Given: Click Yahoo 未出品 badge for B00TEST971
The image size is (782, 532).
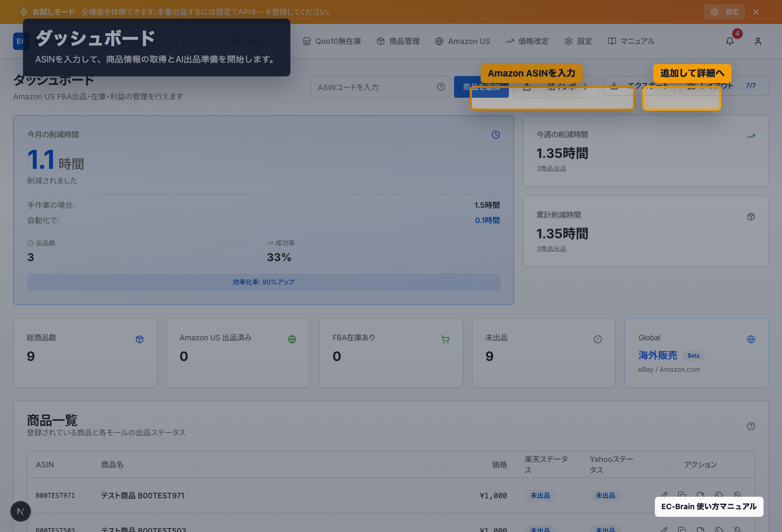Looking at the screenshot, I should pyautogui.click(x=606, y=496).
